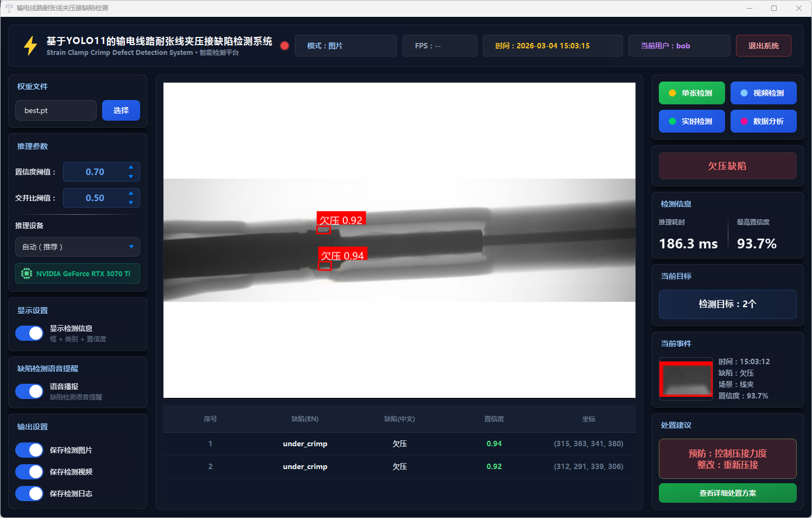Toggle the save detection log switch
Image resolution: width=812 pixels, height=518 pixels.
(x=29, y=494)
